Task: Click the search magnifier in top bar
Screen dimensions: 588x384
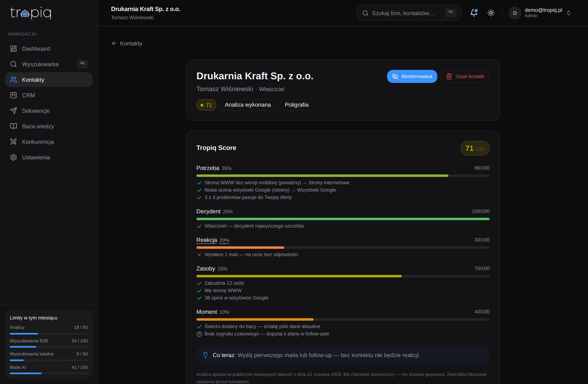Action: 365,13
